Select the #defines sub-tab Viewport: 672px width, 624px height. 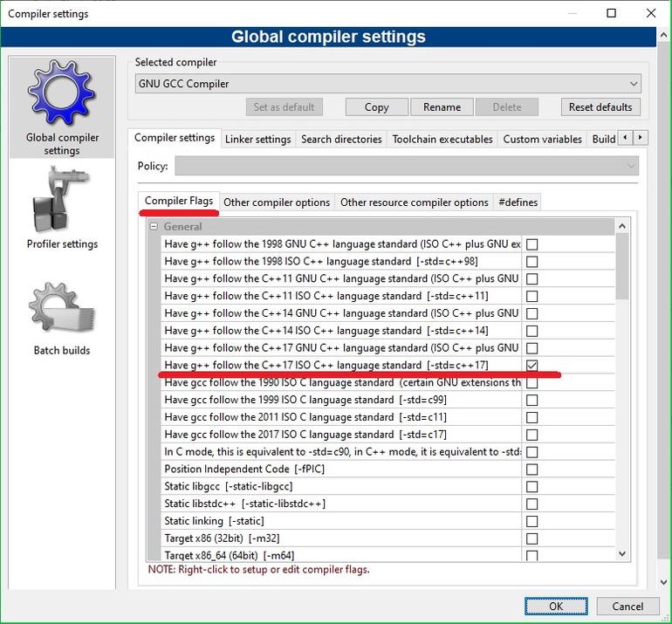pyautogui.click(x=518, y=202)
